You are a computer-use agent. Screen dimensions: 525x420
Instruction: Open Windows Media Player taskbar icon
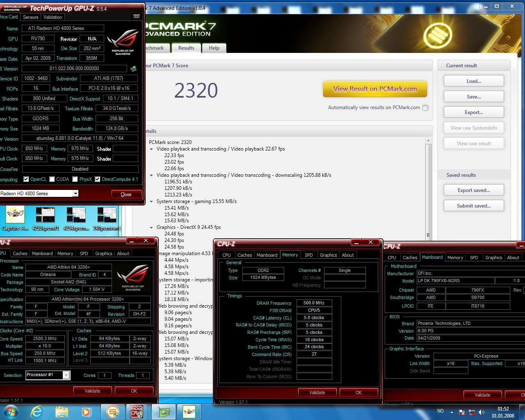point(86,411)
